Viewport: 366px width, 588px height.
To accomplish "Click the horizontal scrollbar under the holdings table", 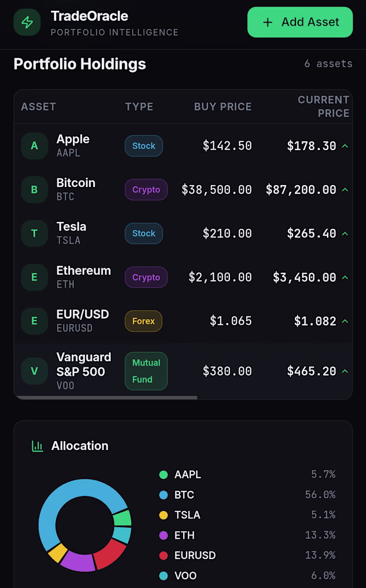I will pyautogui.click(x=106, y=398).
